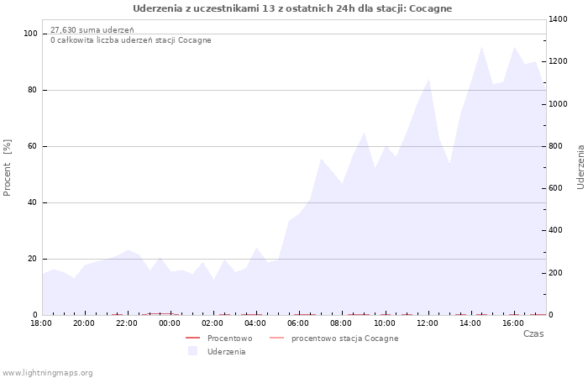Click the 'Procent [%]' left axis title

click(8, 168)
